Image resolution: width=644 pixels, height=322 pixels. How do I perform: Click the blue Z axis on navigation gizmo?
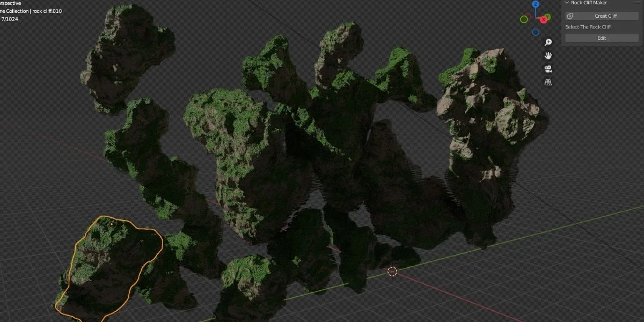click(536, 4)
